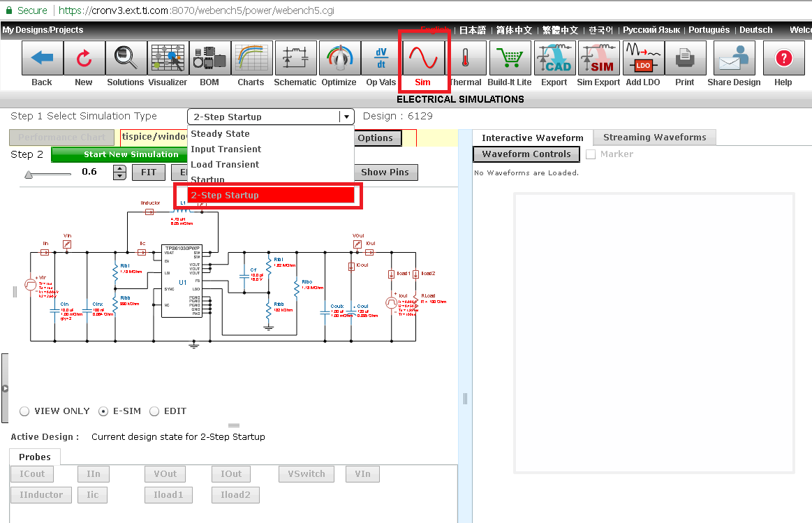
Task: Open My Designs/Projects link
Action: (x=43, y=30)
